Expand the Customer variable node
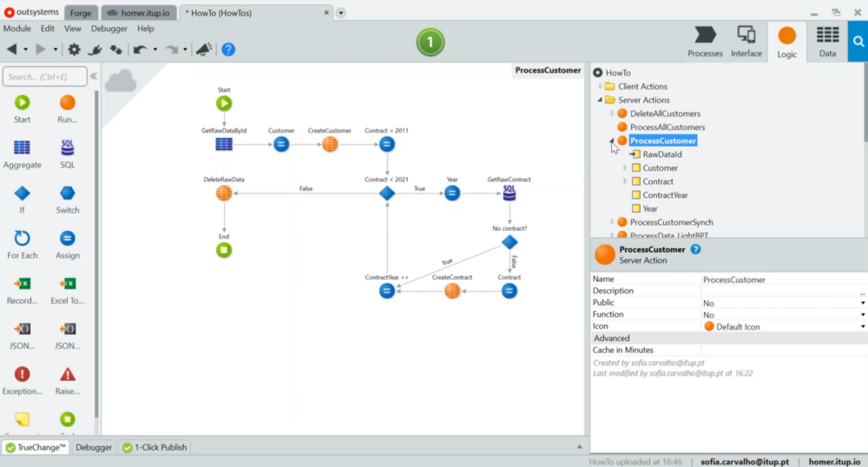 click(x=625, y=168)
